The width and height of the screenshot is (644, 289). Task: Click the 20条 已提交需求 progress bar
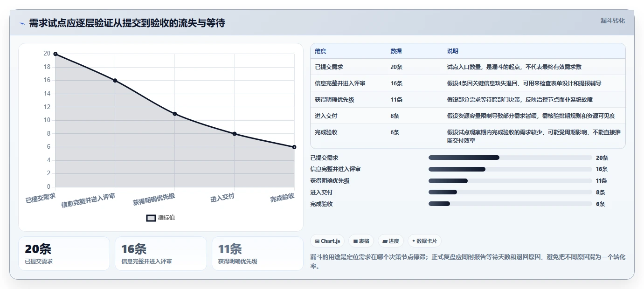(510, 158)
